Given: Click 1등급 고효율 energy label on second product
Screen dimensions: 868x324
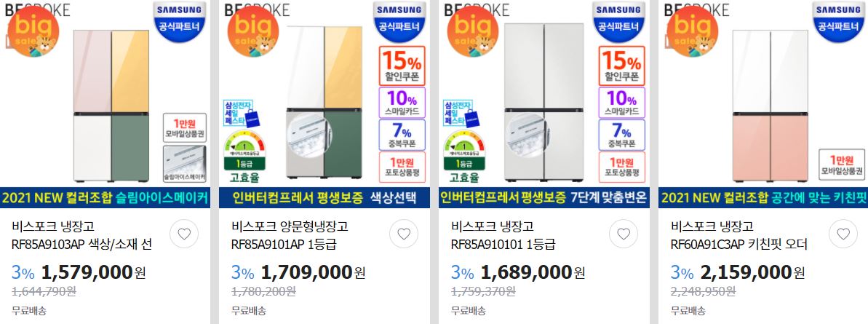Looking at the screenshot, I should coord(244,158).
